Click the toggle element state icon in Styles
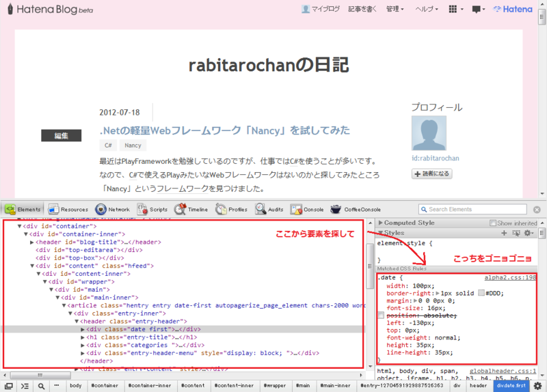The image size is (547, 392). 516,233
